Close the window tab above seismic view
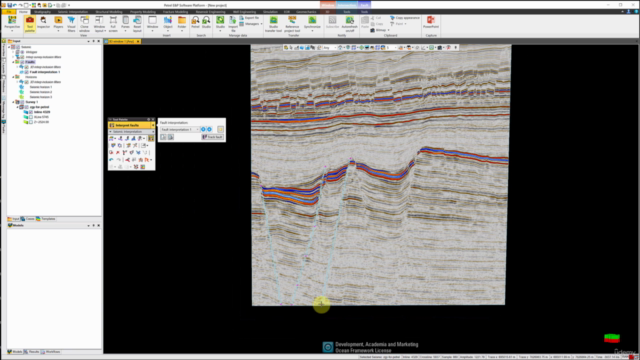640x360 pixels. pos(138,42)
